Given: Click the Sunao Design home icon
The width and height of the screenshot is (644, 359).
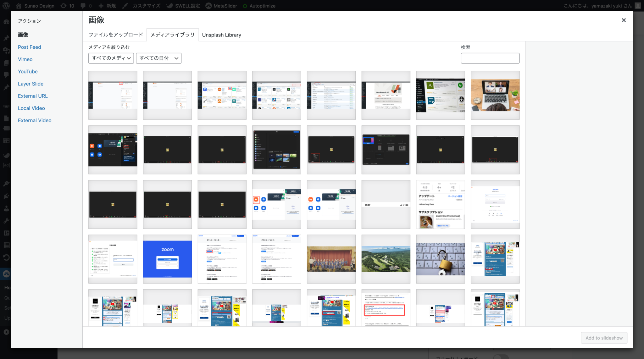Looking at the screenshot, I should point(19,6).
